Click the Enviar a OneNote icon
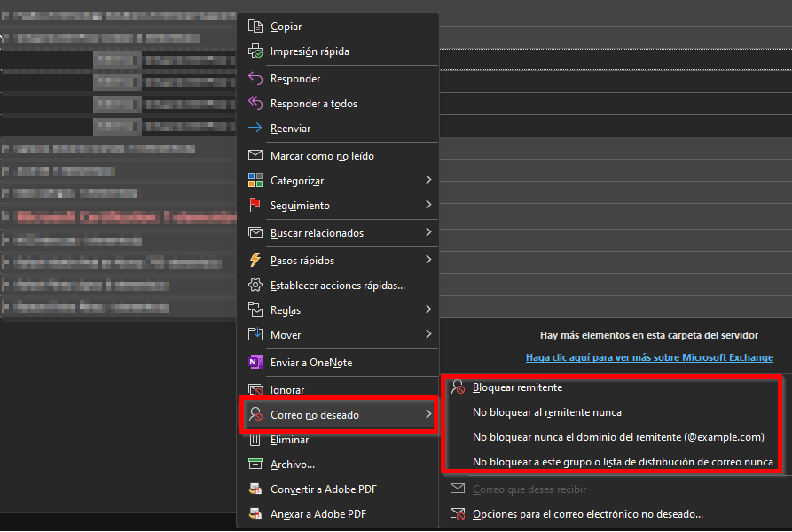This screenshot has height=532, width=792. [x=255, y=363]
